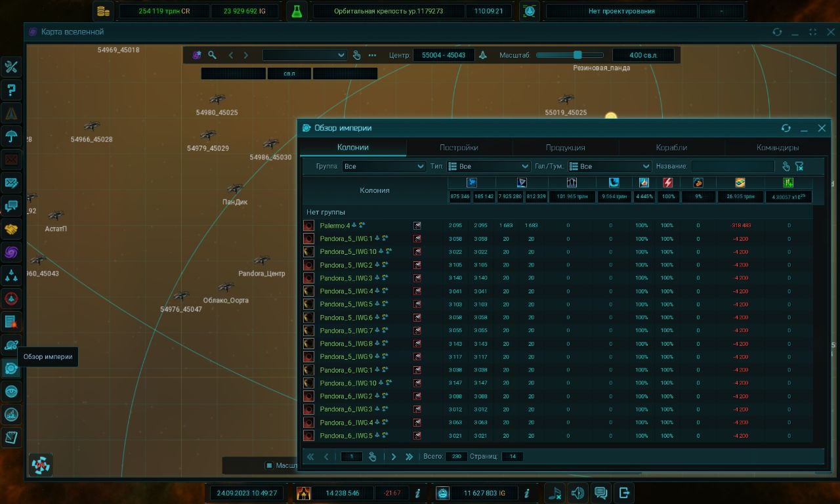The height and width of the screenshot is (504, 840).
Task: Click the green flask science icon in top bar
Action: coord(297,11)
